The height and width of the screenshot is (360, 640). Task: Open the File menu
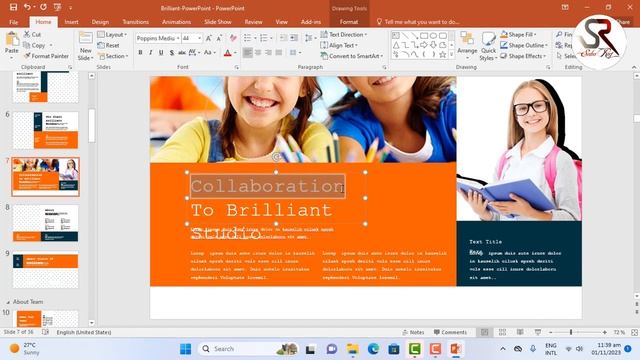(x=14, y=22)
